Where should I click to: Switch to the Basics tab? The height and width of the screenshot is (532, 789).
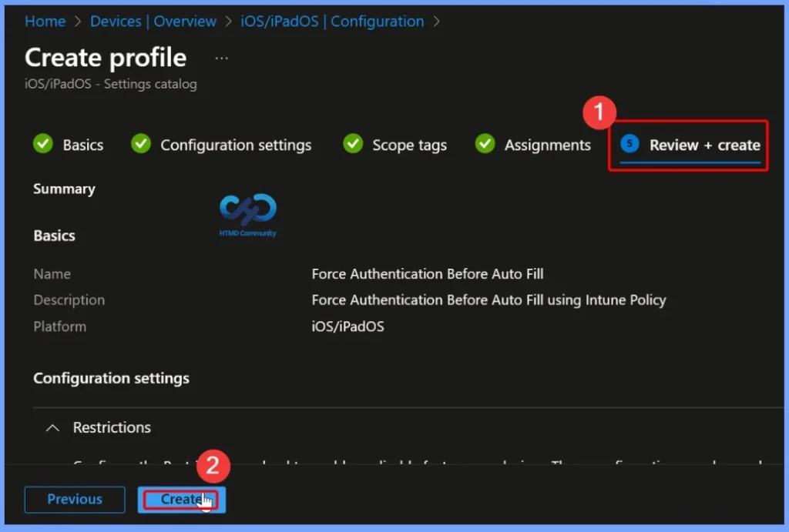click(x=83, y=145)
